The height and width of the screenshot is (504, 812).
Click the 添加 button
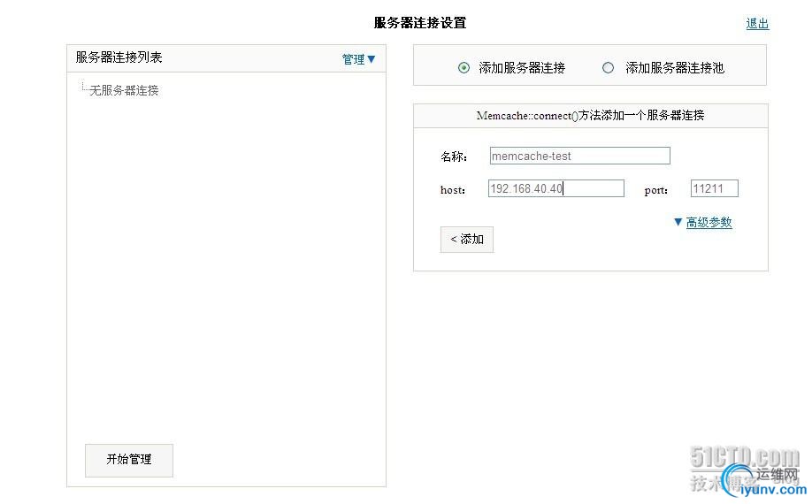[x=466, y=240]
